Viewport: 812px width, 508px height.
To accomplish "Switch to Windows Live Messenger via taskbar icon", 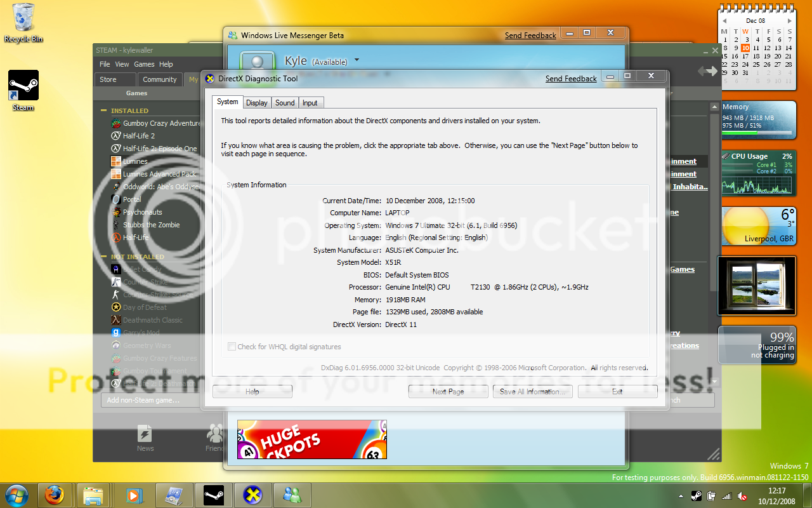I will (x=292, y=494).
